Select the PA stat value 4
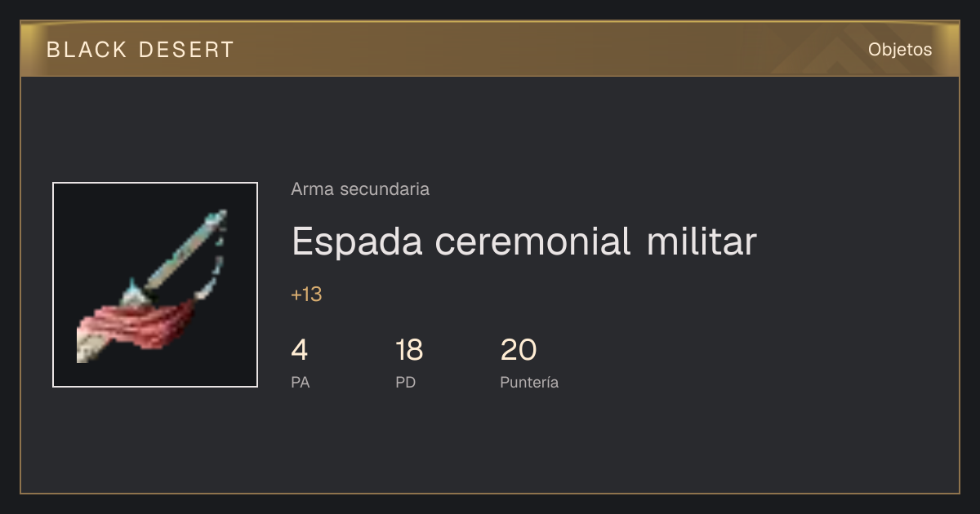 (300, 350)
